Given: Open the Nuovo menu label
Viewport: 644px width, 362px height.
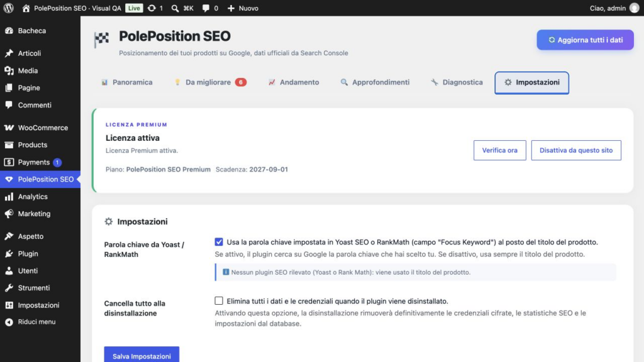Looking at the screenshot, I should click(248, 8).
